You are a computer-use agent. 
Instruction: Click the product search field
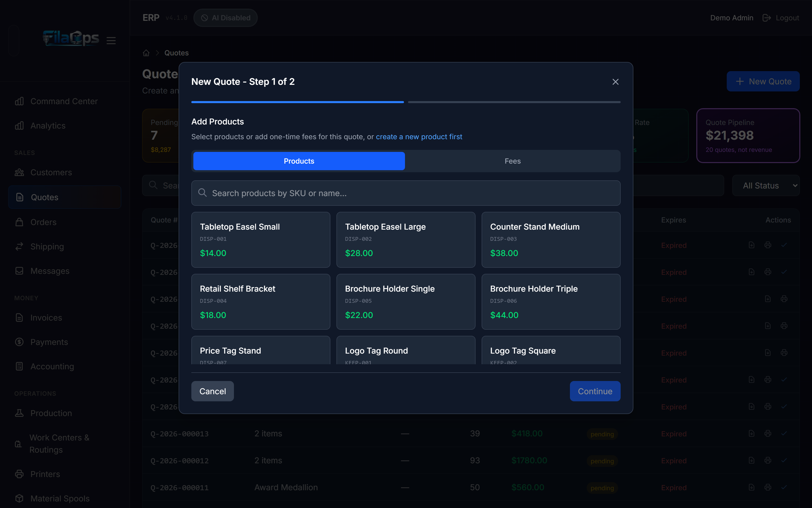click(x=406, y=193)
